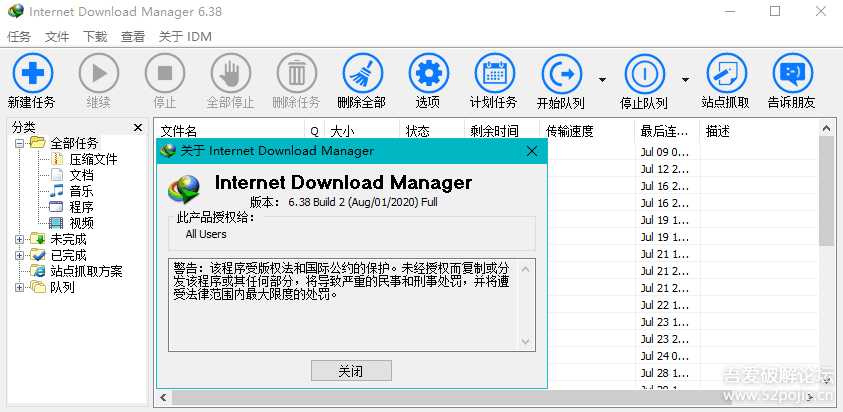The image size is (843, 412).
Task: Open the 查看 menu
Action: [x=133, y=37]
